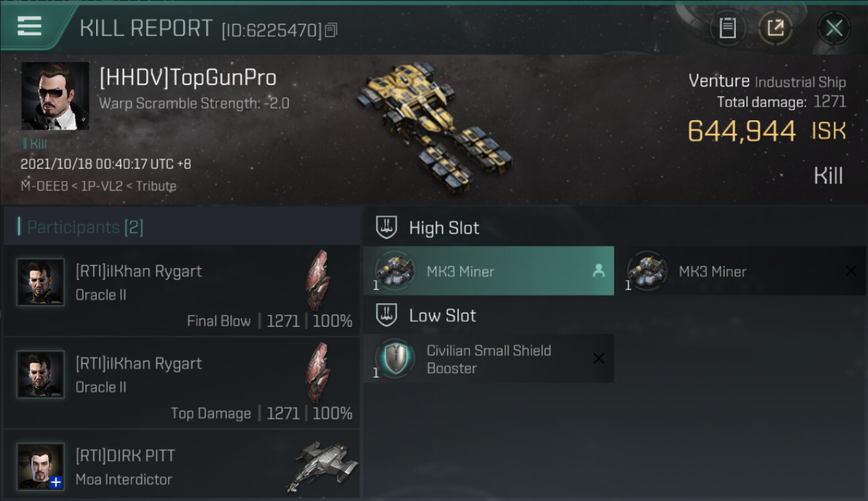The height and width of the screenshot is (501, 868).
Task: Select the Final Blow participant entry
Action: (x=182, y=291)
